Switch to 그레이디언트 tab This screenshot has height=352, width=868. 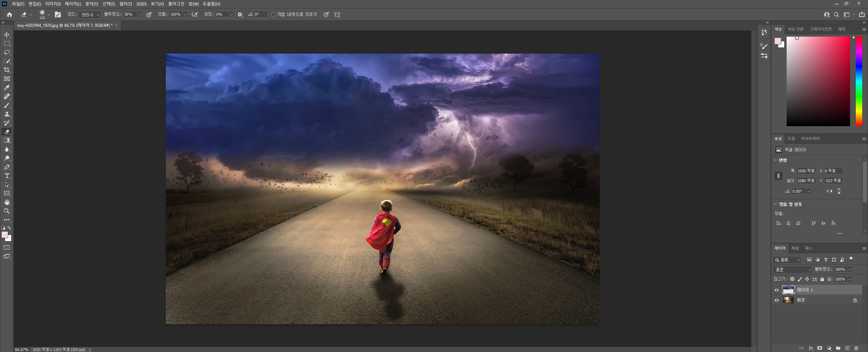coord(821,29)
